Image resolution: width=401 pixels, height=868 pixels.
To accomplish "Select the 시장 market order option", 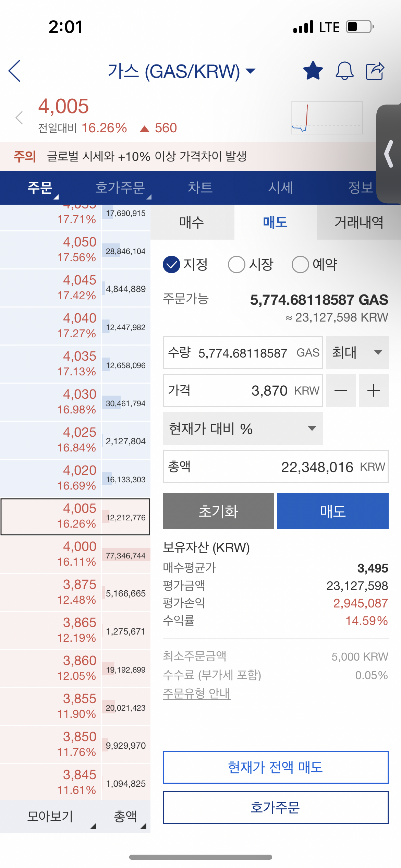I will (251, 264).
